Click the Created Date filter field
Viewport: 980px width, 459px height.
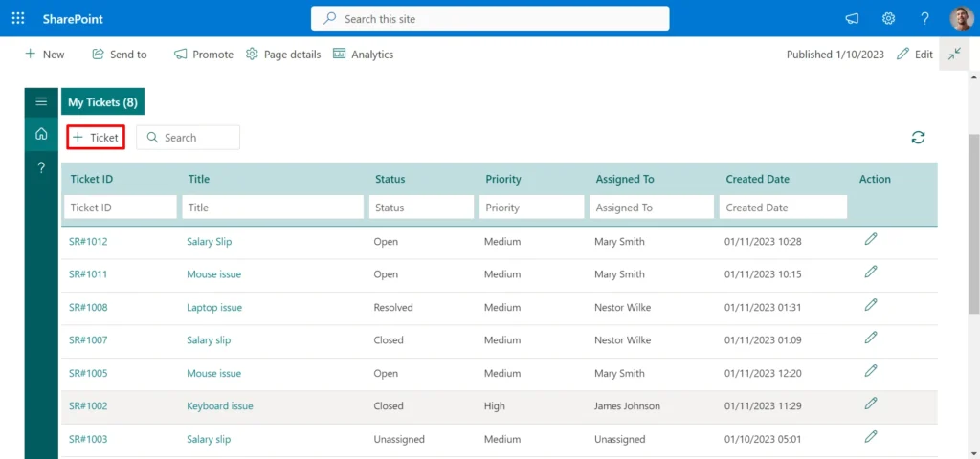(x=783, y=208)
